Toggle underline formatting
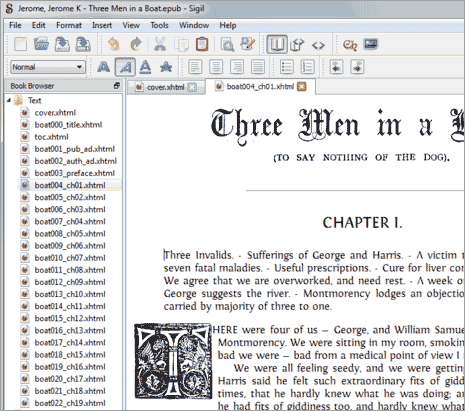 [145, 67]
